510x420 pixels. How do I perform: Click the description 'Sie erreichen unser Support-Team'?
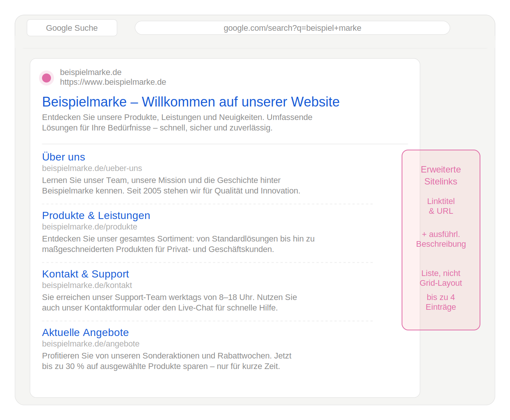(x=169, y=302)
